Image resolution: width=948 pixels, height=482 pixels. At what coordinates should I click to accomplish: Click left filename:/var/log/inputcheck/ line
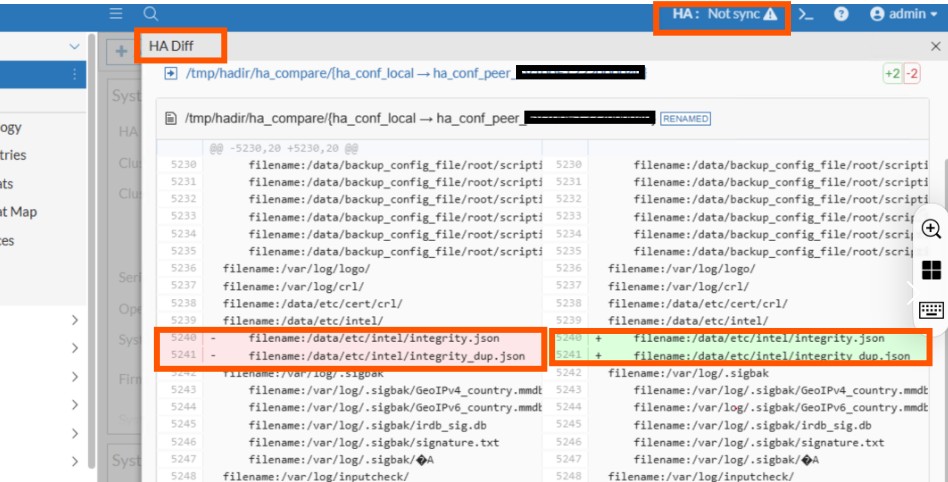pos(316,477)
